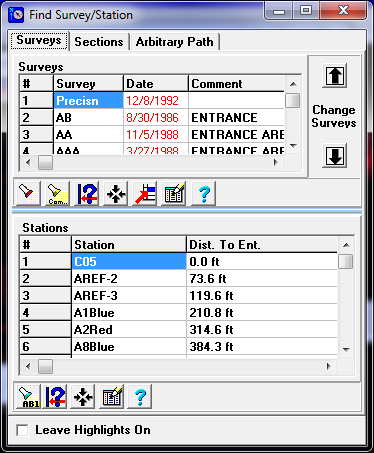Maximize the Find Survey/Station window

[x=306, y=11]
